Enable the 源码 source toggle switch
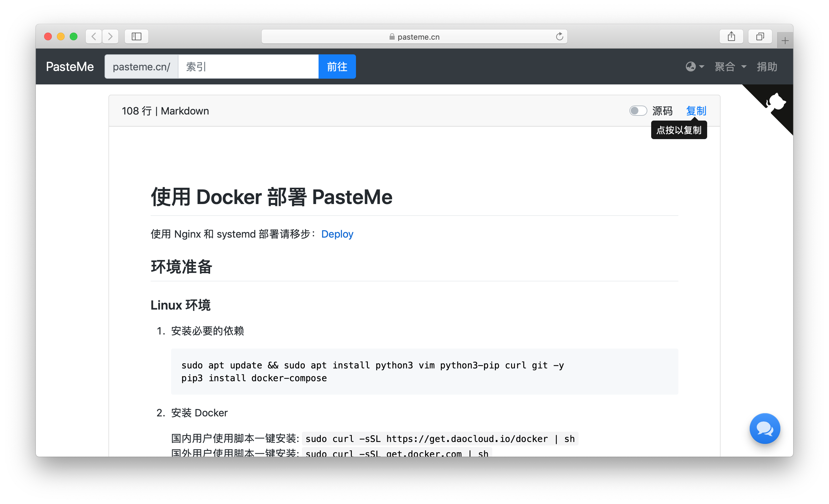 point(638,111)
